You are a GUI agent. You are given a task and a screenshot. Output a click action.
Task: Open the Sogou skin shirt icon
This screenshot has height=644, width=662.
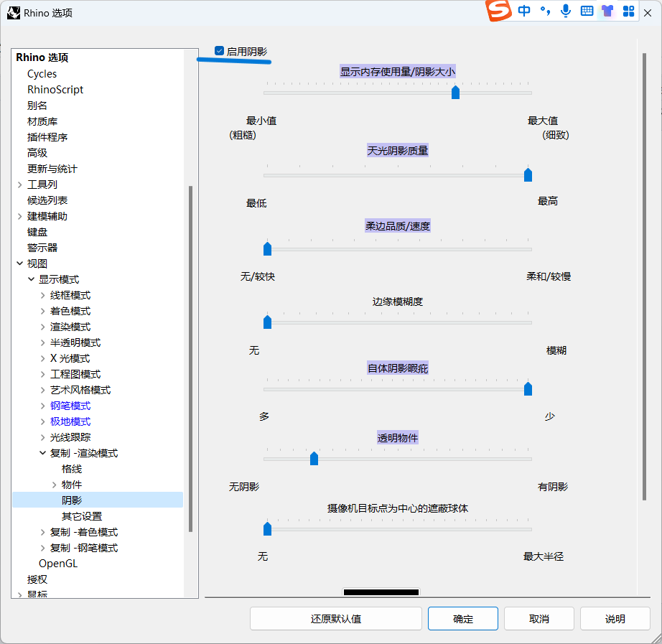(x=607, y=11)
